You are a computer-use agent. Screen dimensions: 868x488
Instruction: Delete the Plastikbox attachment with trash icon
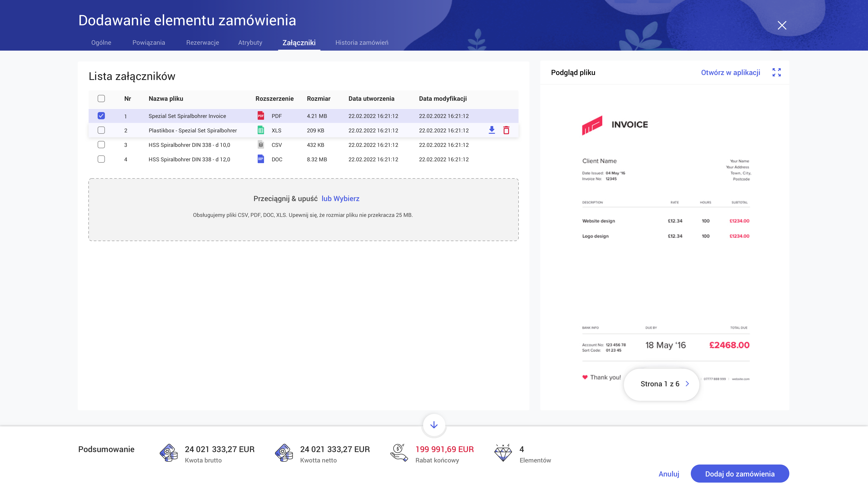[506, 130]
